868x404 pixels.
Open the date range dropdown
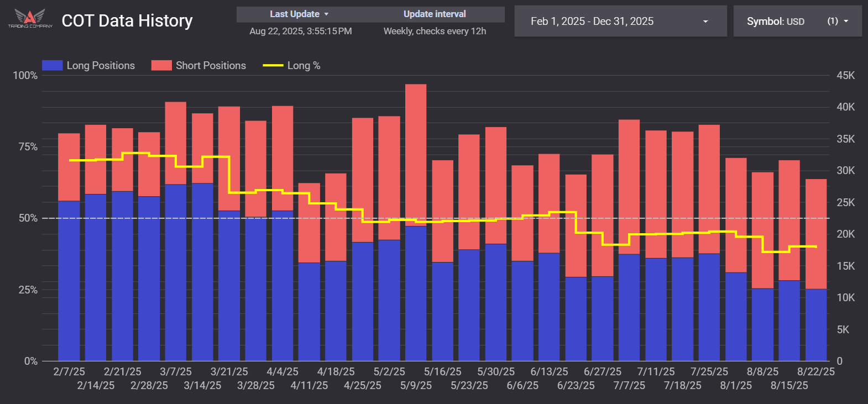point(620,22)
